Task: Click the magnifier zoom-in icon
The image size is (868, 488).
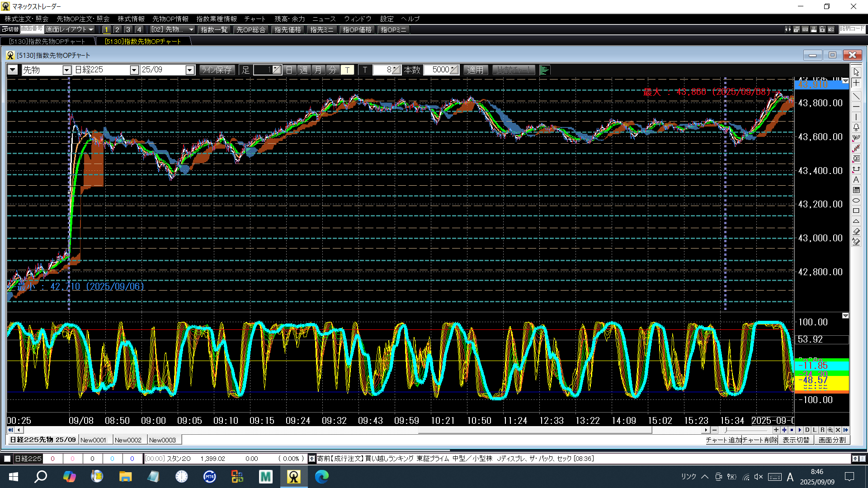Action: (x=830, y=430)
